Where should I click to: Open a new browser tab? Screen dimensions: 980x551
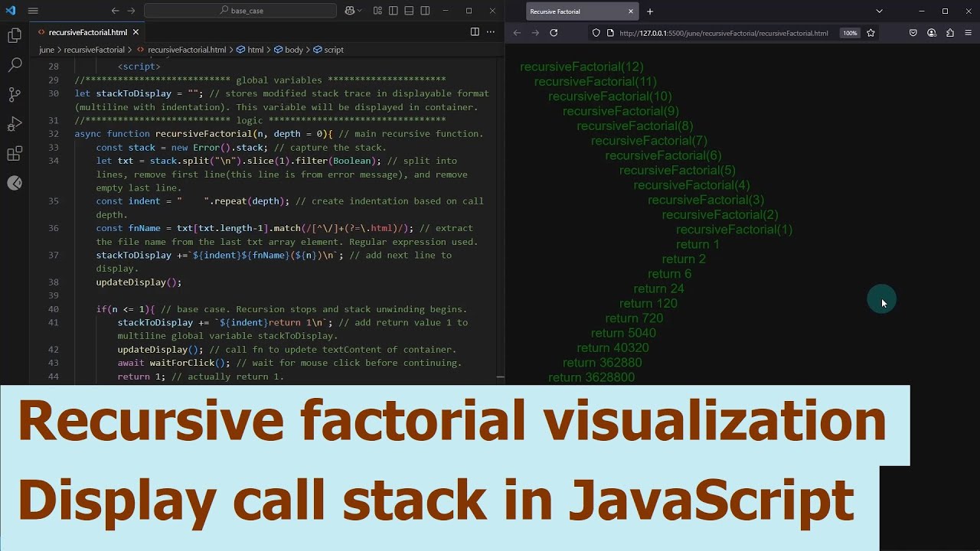click(x=650, y=11)
